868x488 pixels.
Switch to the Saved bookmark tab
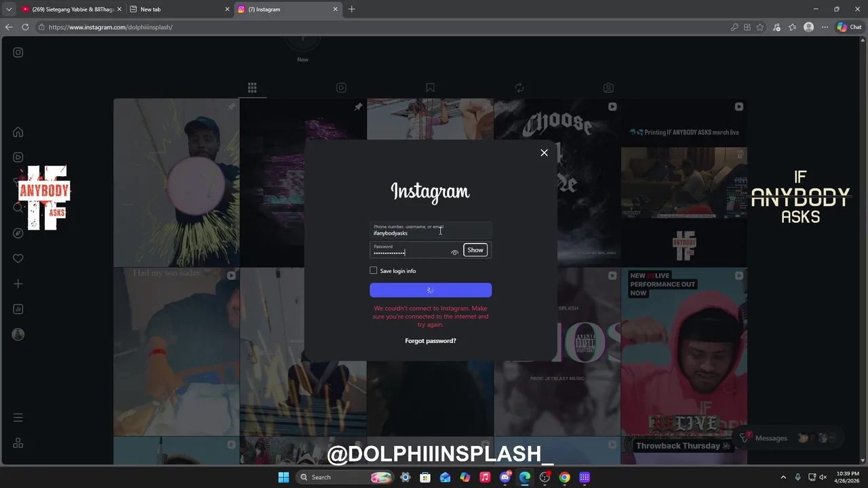click(x=430, y=87)
